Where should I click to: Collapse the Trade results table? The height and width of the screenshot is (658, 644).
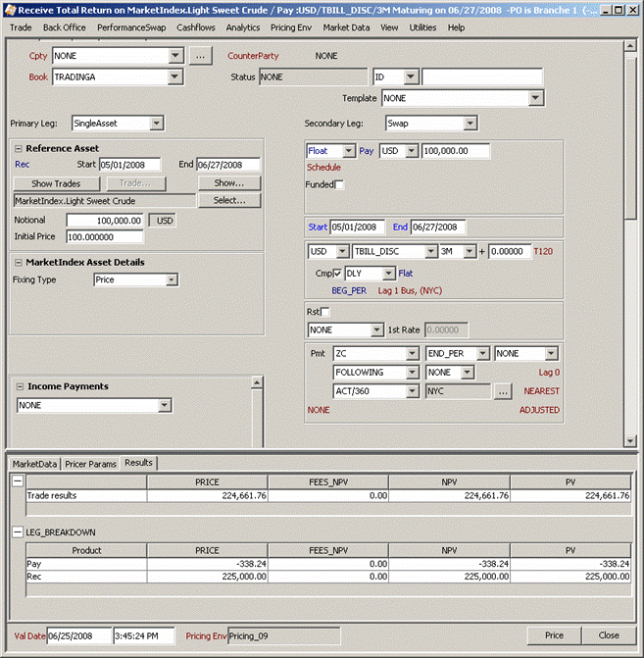point(18,481)
